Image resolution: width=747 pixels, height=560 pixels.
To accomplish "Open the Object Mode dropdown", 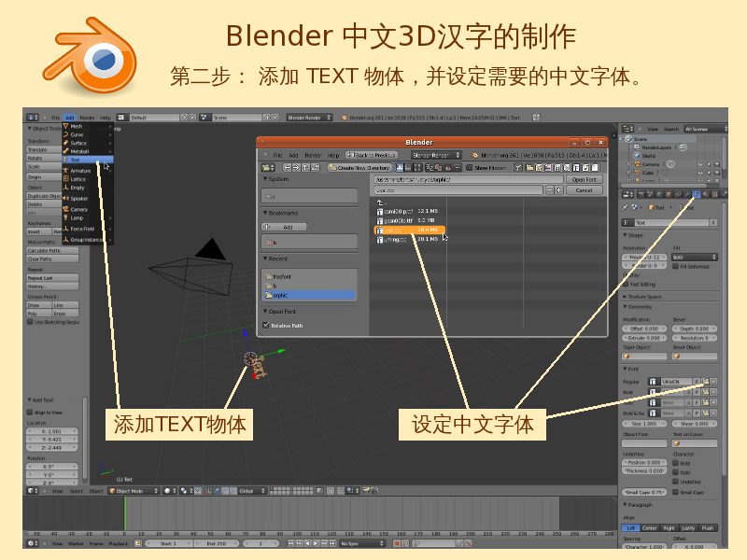I will (x=134, y=491).
